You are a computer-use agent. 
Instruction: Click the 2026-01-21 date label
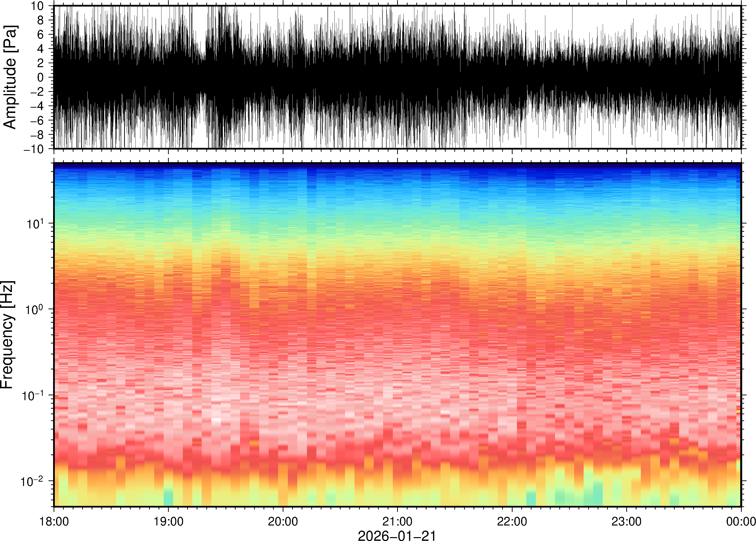tap(397, 535)
